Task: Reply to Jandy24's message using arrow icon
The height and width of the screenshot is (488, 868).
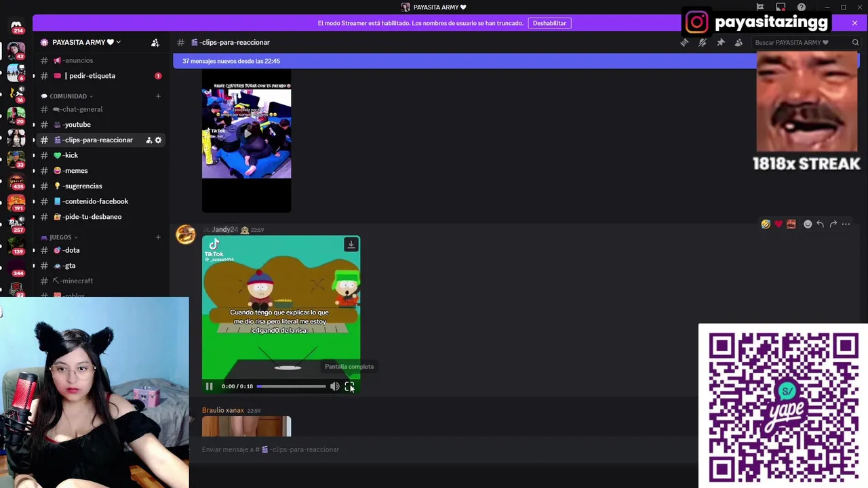Action: coord(820,224)
